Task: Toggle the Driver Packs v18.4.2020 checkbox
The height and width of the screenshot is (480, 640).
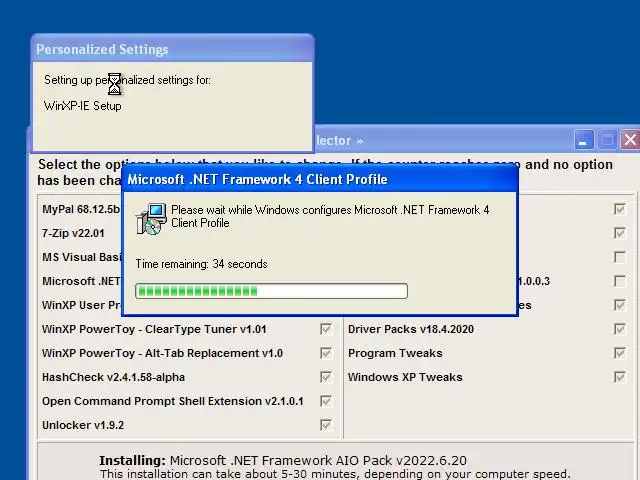Action: pyautogui.click(x=620, y=329)
